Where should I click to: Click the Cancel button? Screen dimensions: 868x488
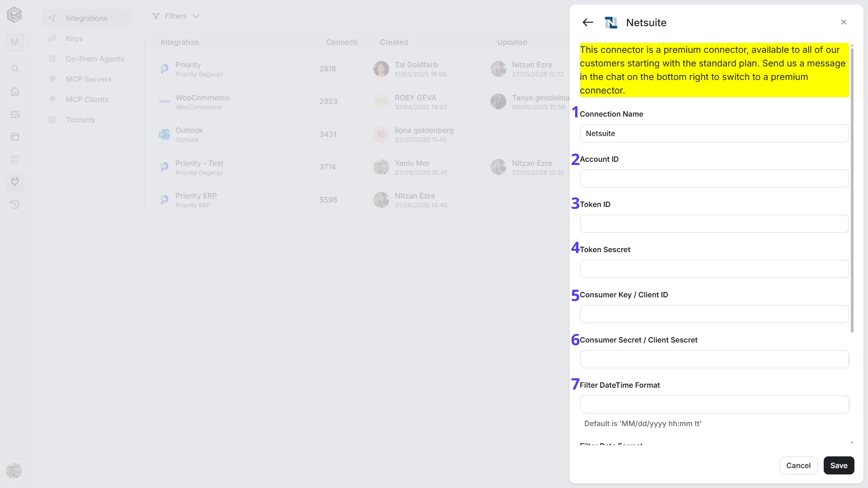798,465
